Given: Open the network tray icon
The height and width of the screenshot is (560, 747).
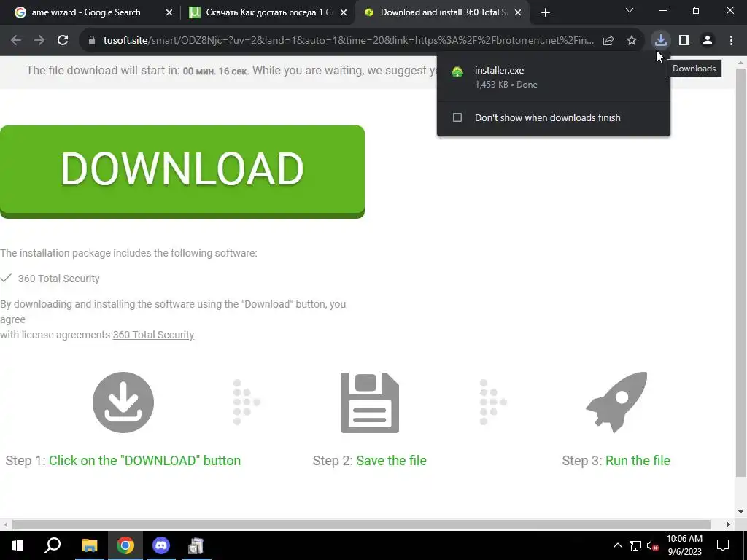Looking at the screenshot, I should point(635,545).
